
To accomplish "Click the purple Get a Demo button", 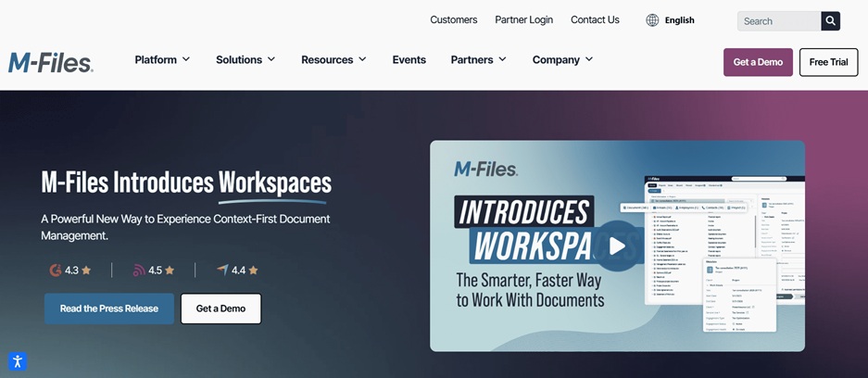I will (758, 62).
